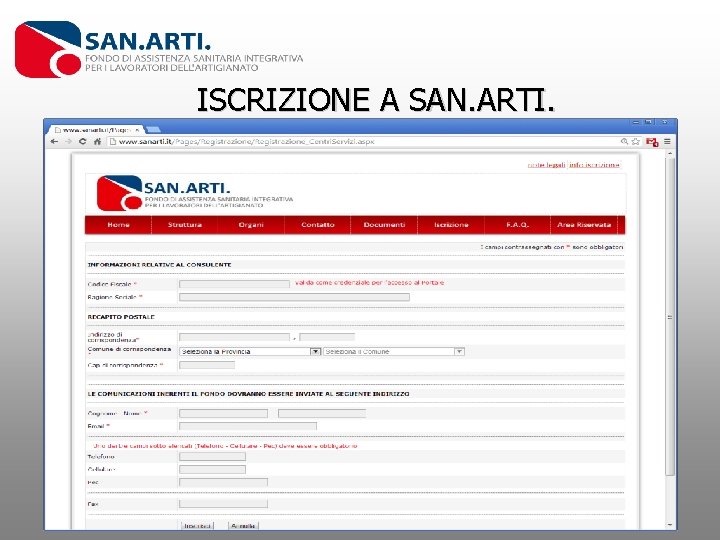This screenshot has width=720, height=540.
Task: Click the Fax input field
Action: (223, 504)
